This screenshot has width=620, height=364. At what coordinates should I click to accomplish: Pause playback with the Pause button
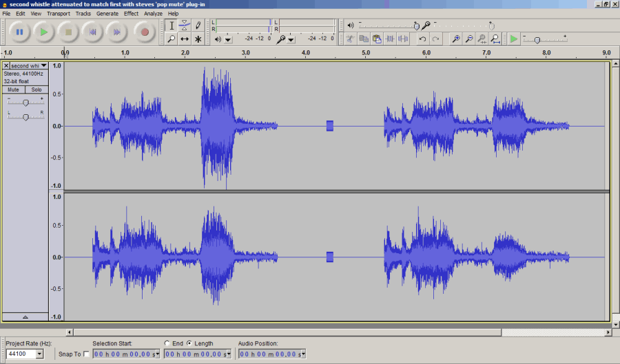(19, 32)
